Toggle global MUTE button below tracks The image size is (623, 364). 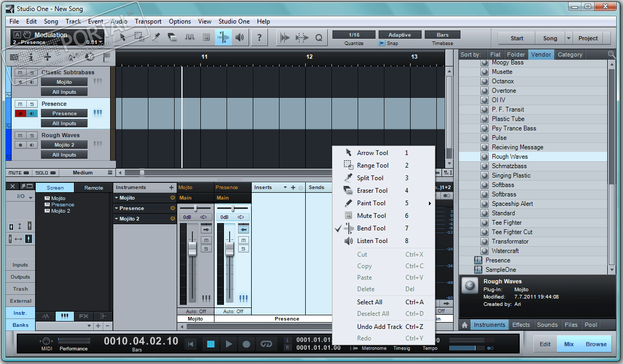pos(19,173)
